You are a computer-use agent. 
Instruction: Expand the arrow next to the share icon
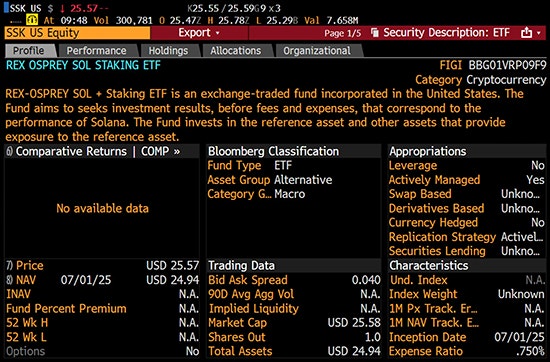coord(539,33)
